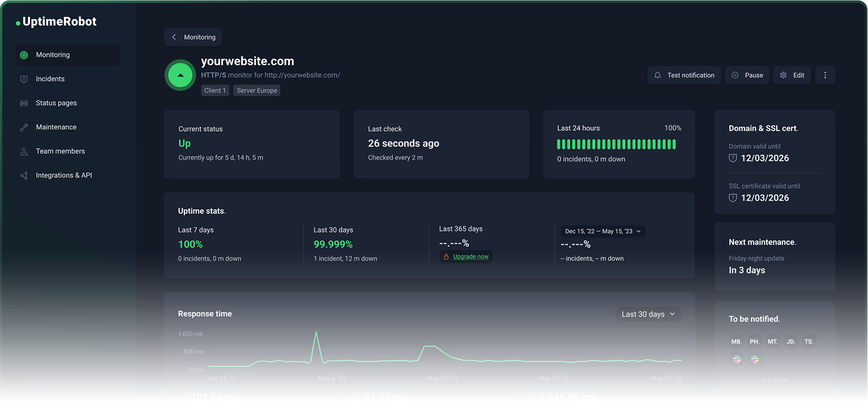This screenshot has height=414, width=868.
Task: Go to Status pages section
Action: pos(56,103)
